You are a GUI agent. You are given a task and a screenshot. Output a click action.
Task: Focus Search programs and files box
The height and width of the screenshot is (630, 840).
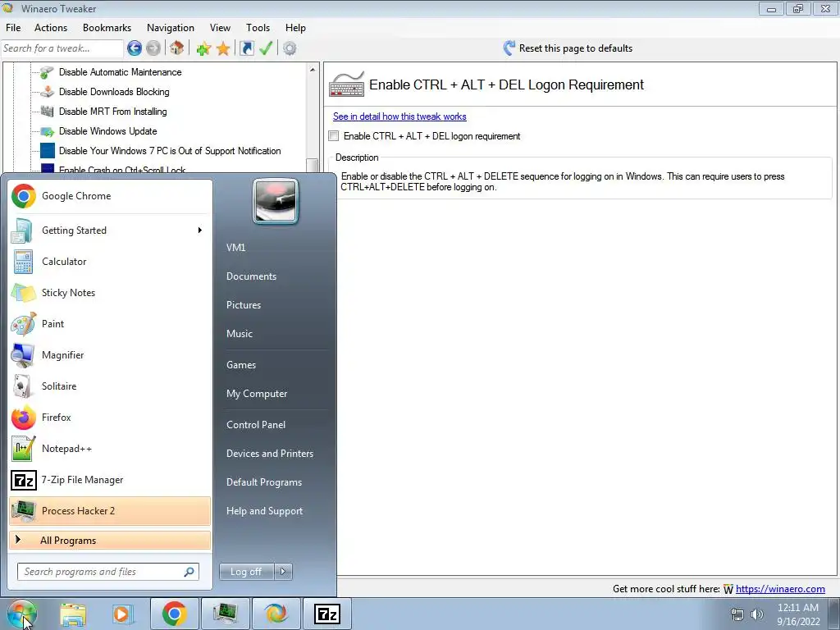pos(108,572)
